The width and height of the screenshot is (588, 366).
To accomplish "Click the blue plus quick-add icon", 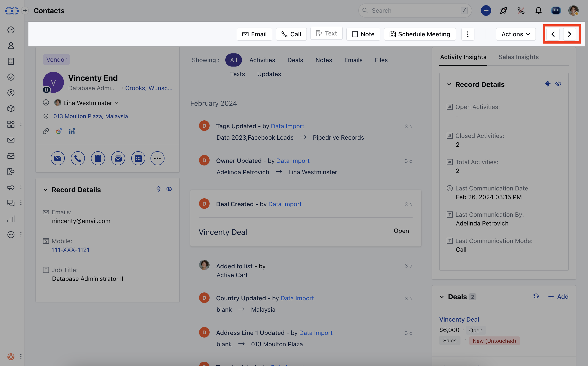I will [486, 11].
